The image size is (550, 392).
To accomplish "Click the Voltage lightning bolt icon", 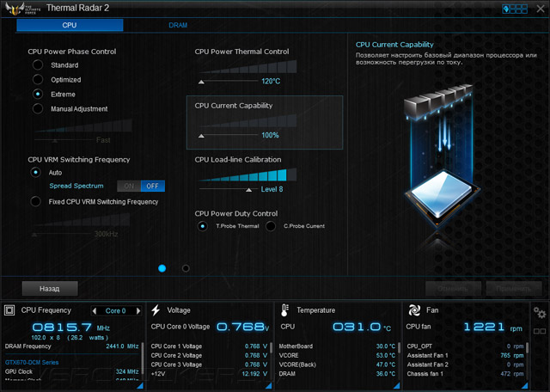I will [x=156, y=310].
